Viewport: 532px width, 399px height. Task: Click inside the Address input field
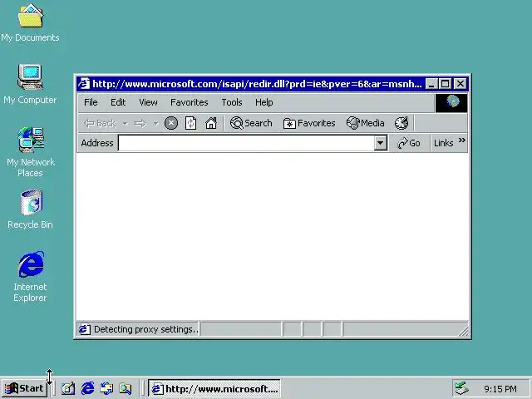click(x=246, y=143)
